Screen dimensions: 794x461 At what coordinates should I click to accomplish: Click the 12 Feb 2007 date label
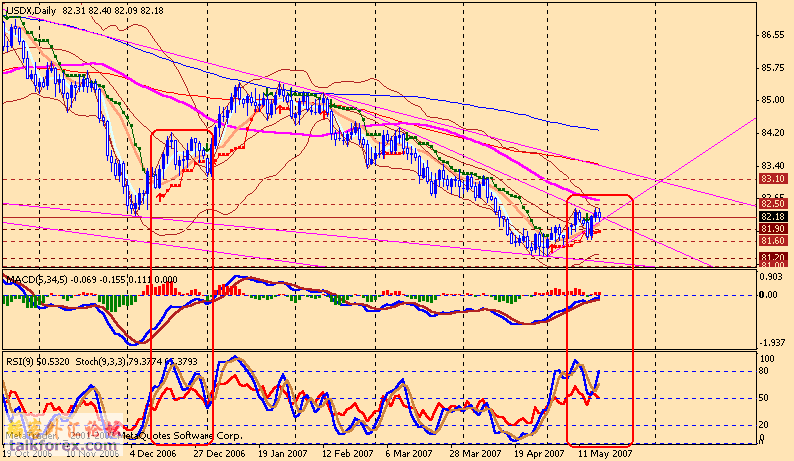[x=347, y=453]
